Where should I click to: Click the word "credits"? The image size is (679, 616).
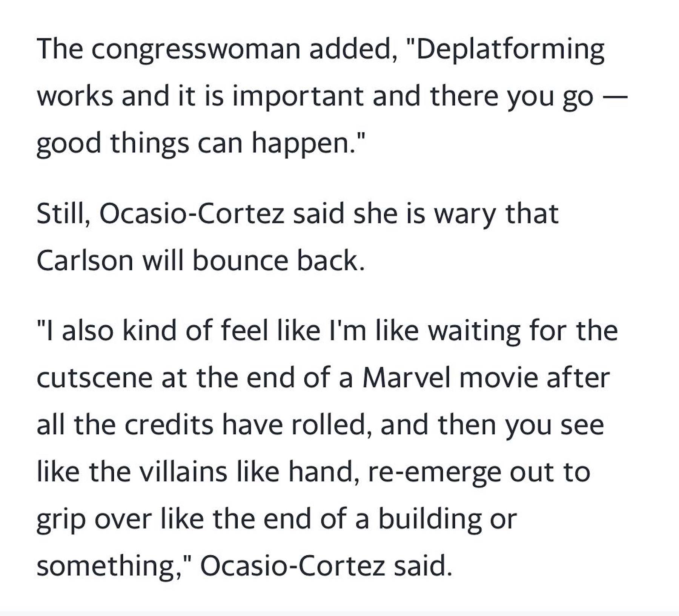[x=169, y=425]
